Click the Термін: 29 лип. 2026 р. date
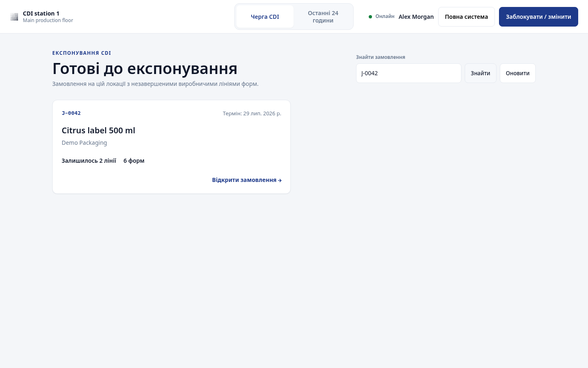Screen dimensions: 588x368 pos(252,113)
